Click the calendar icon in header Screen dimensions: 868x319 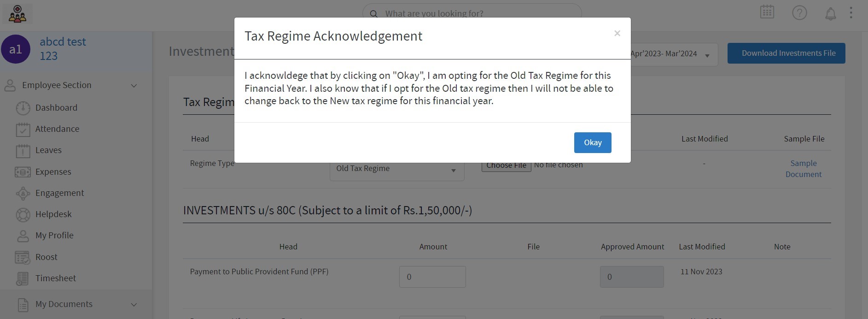(767, 12)
